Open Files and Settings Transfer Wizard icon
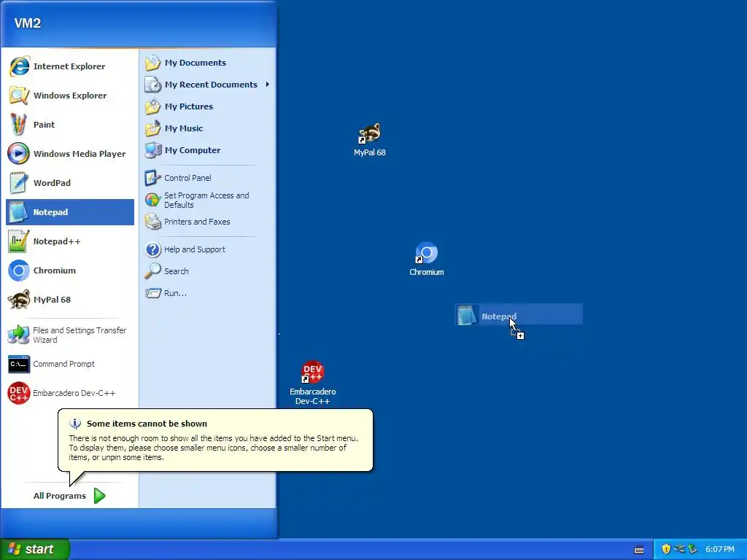Screen dimensions: 747x560 point(19,335)
